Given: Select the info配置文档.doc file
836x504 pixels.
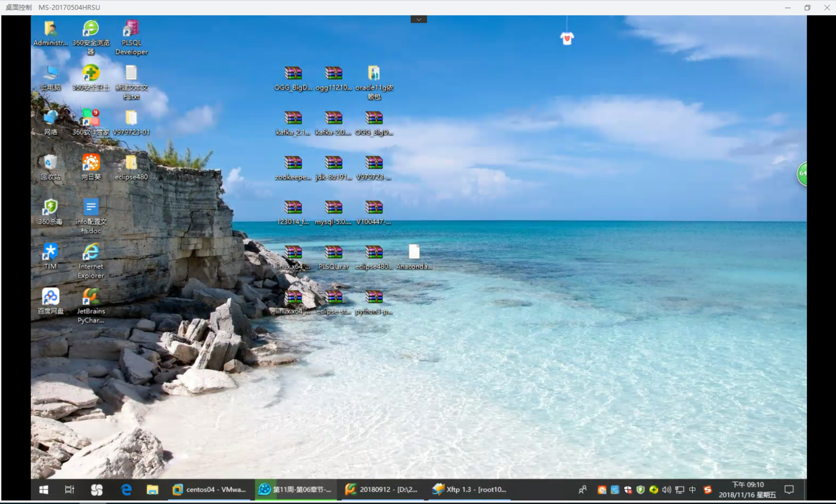Looking at the screenshot, I should pyautogui.click(x=91, y=208).
